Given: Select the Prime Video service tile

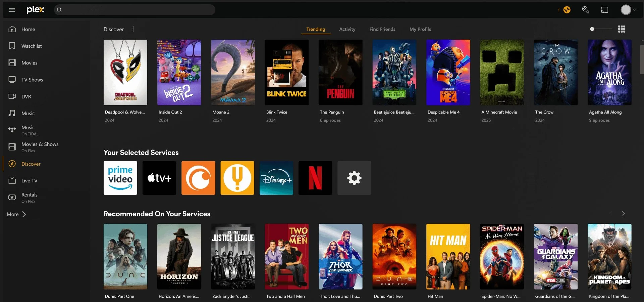Looking at the screenshot, I should tap(120, 178).
